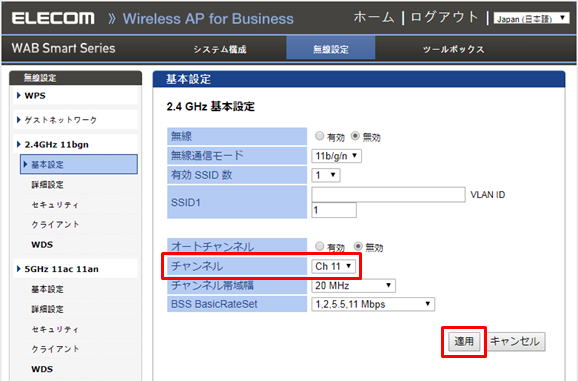
Task: Open セキュリティ under 2.4GHz 11bgn
Action: (55, 205)
